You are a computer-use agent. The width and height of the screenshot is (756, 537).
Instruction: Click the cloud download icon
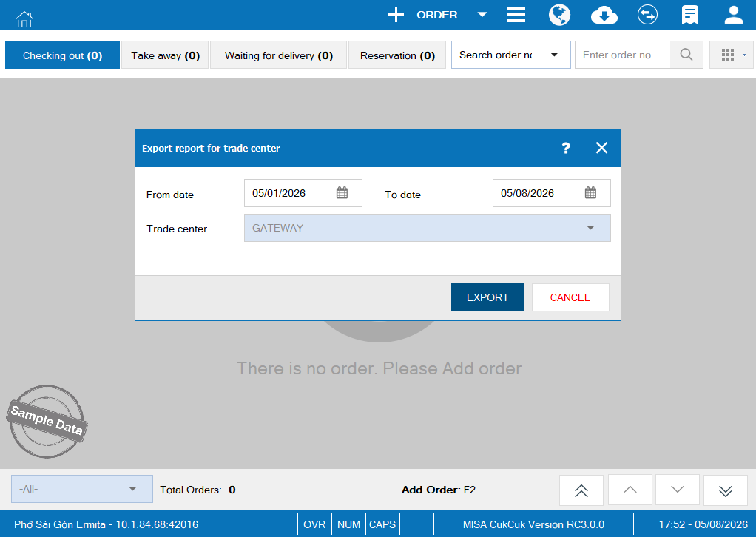(604, 15)
